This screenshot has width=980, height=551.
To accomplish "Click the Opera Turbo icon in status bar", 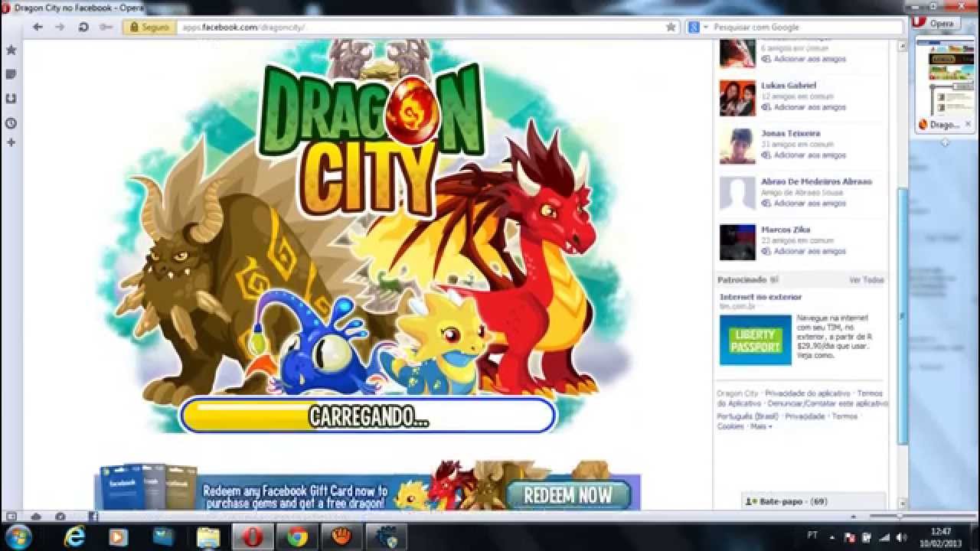I will click(x=60, y=517).
